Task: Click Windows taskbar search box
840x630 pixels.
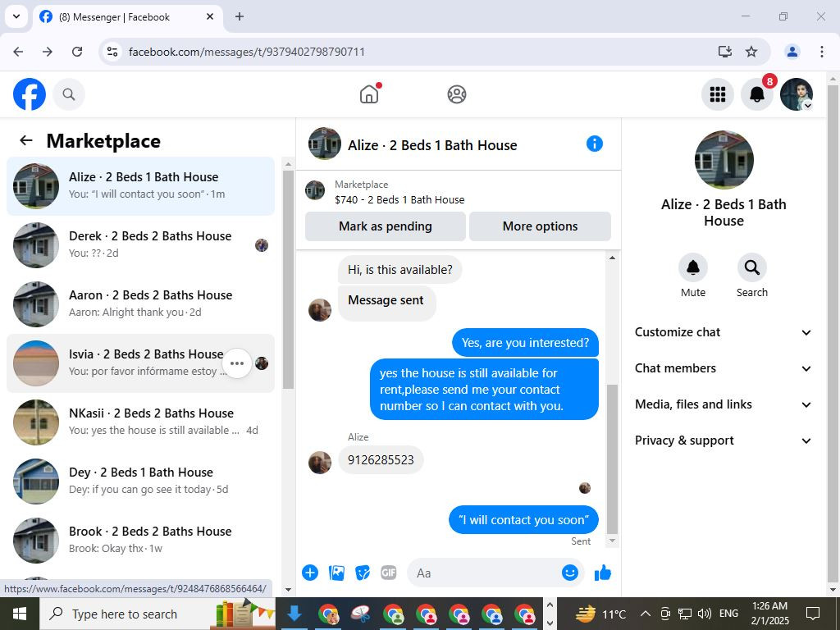Action: click(157, 614)
